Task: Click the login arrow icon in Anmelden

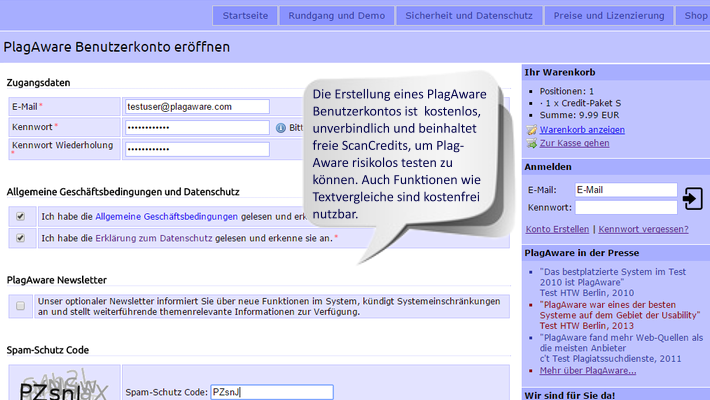Action: point(693,198)
